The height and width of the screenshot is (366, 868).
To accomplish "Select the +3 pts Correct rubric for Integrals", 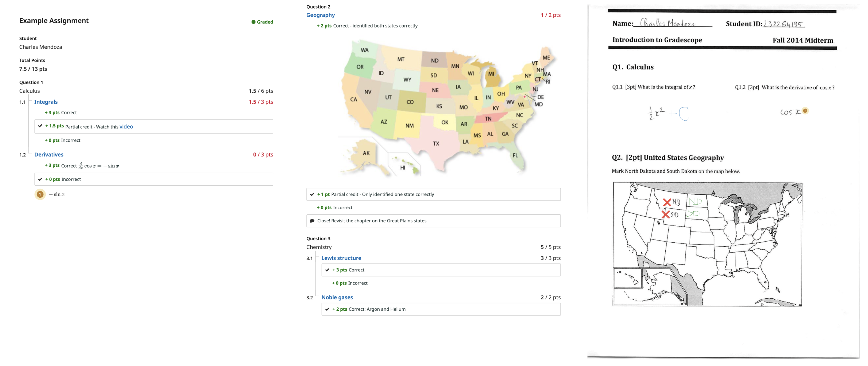I will coord(61,112).
